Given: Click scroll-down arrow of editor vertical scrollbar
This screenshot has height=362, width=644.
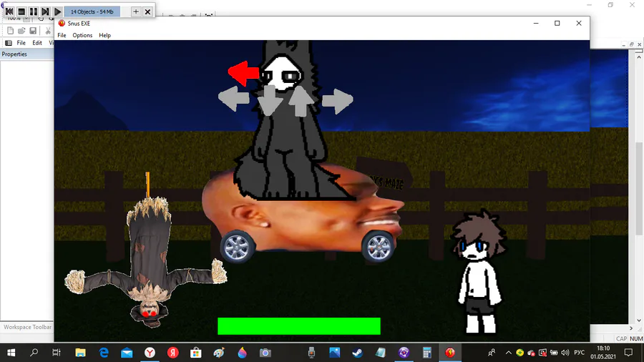Looking at the screenshot, I should pos(639,321).
